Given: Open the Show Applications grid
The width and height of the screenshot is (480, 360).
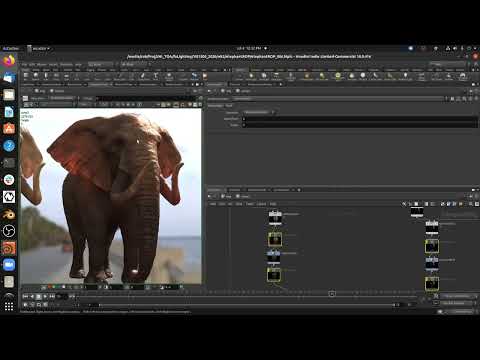Looking at the screenshot, I should click(9, 307).
